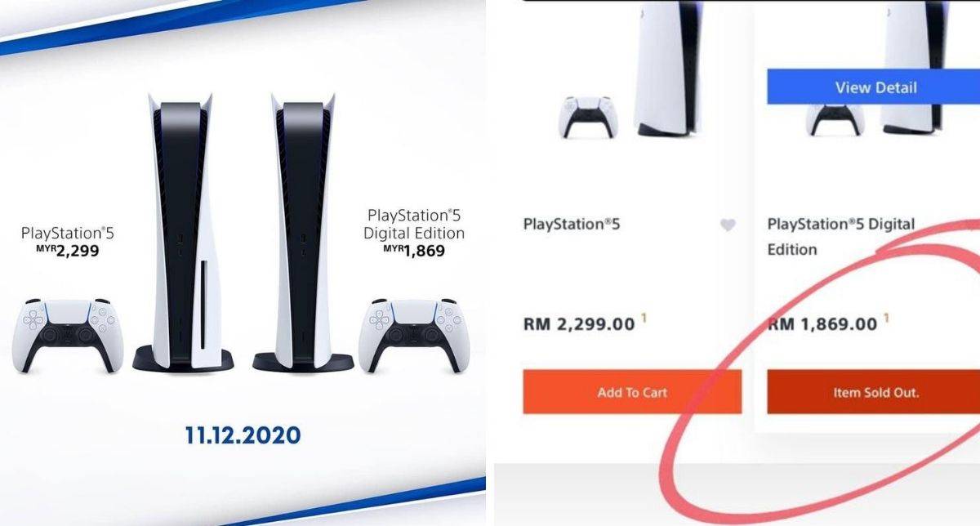Open the PlayStation®5 product title link
This screenshot has height=526, width=980.
572,223
